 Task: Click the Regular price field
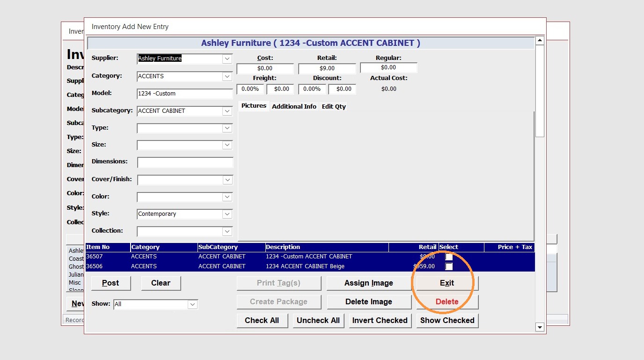[x=388, y=67]
